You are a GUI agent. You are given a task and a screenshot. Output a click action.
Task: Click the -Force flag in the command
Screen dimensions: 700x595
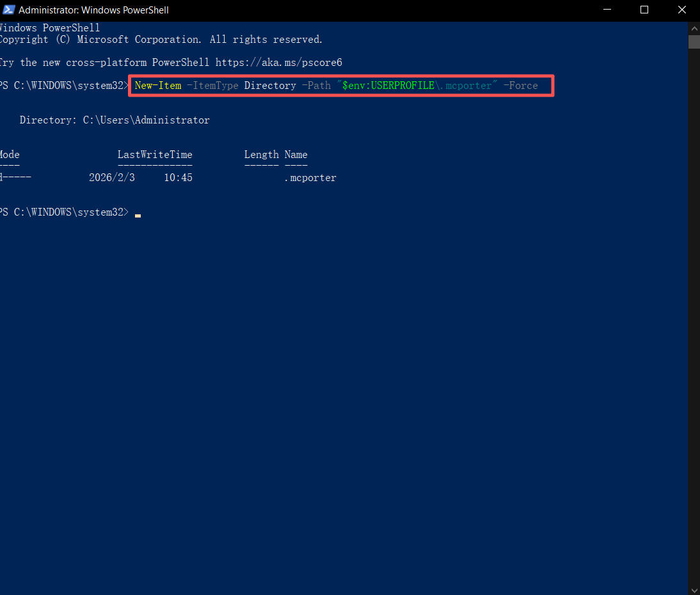coord(521,86)
